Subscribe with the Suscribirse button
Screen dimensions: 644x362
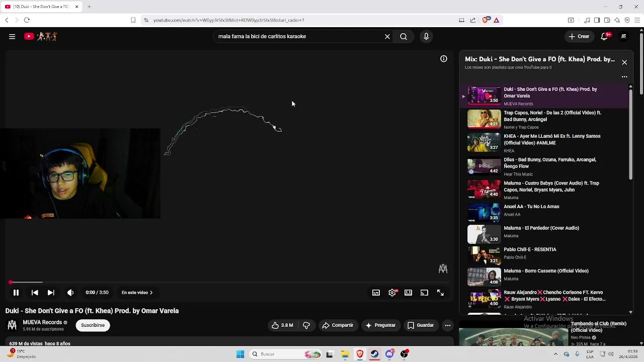93,325
